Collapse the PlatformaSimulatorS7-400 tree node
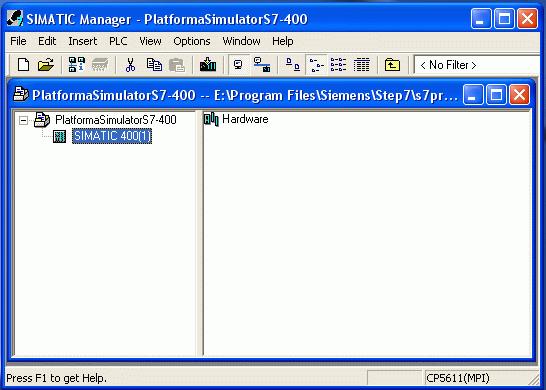The height and width of the screenshot is (390, 546). tap(23, 120)
